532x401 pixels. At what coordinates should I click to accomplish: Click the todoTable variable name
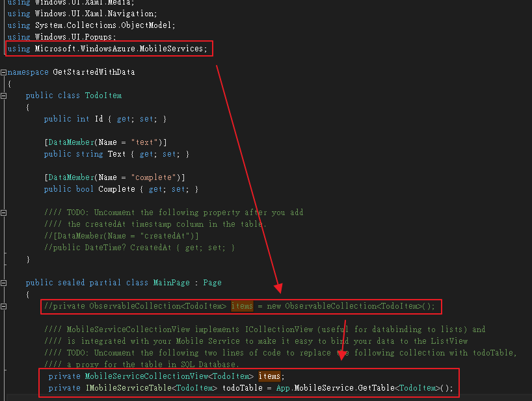pyautogui.click(x=242, y=388)
